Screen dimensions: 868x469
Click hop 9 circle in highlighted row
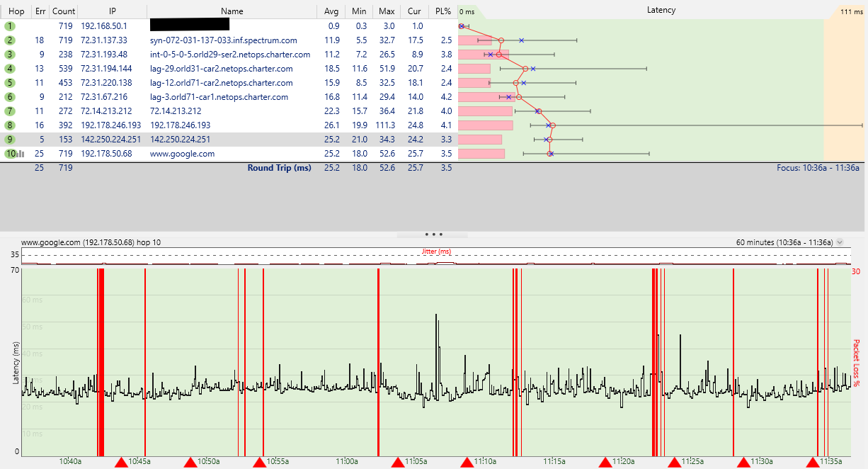click(10, 140)
